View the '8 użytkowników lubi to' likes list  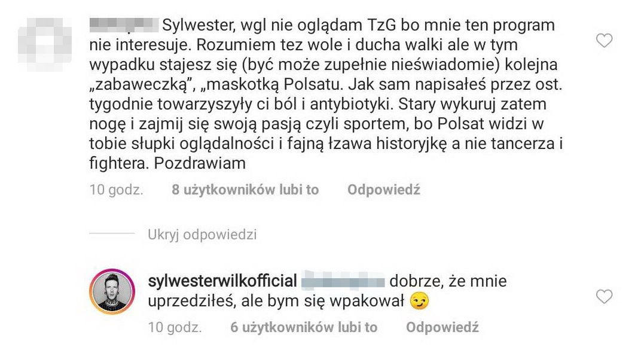[245, 190]
